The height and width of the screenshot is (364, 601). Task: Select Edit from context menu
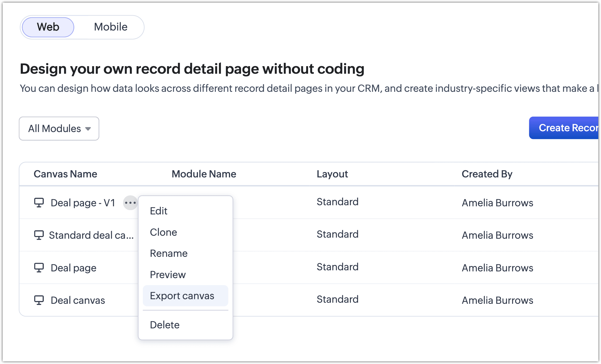pyautogui.click(x=159, y=211)
